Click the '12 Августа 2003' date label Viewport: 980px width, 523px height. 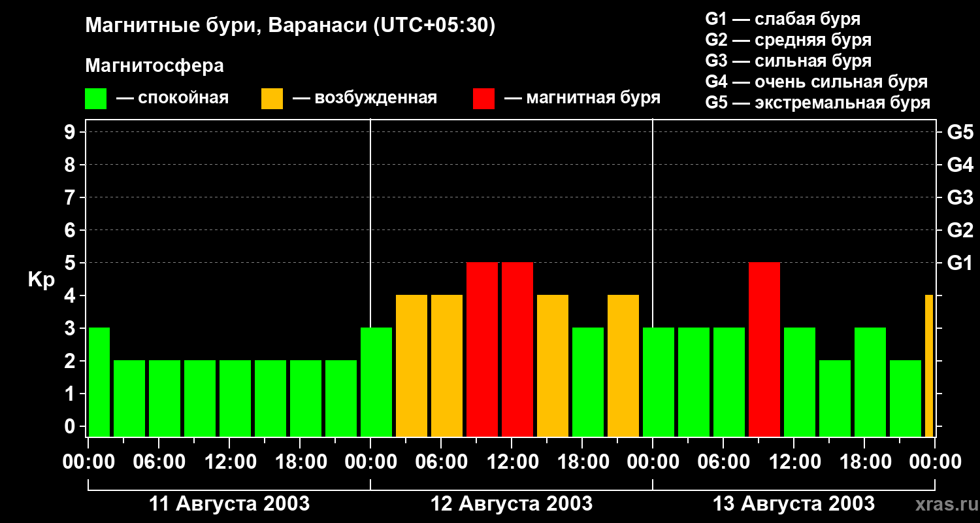[x=512, y=504]
